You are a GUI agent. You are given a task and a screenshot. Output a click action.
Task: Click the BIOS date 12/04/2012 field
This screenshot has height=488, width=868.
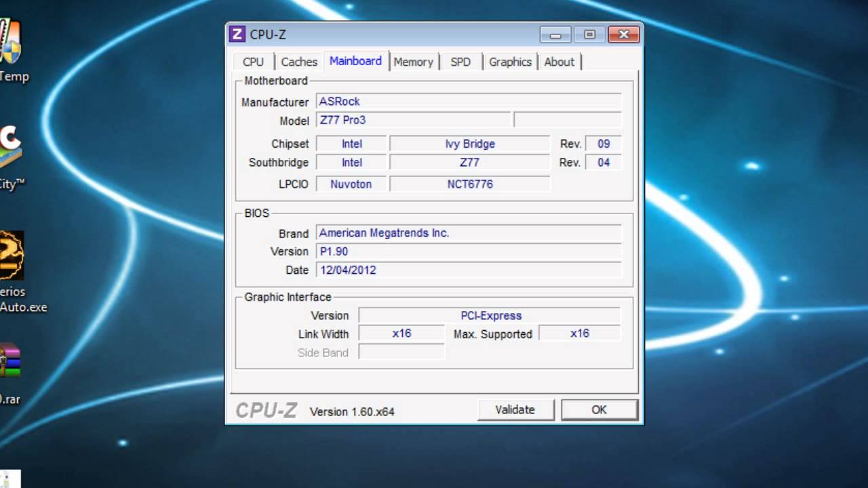469,270
